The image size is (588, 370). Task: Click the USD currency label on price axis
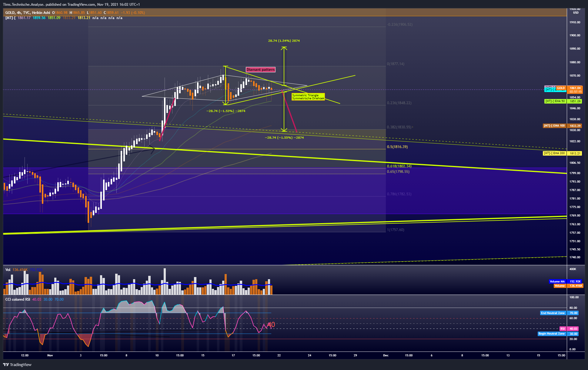[x=576, y=13]
